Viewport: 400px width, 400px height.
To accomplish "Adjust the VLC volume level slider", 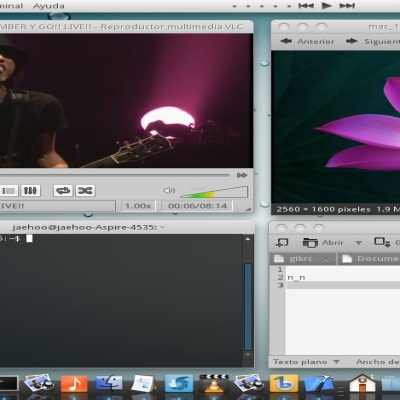I will pos(214,192).
